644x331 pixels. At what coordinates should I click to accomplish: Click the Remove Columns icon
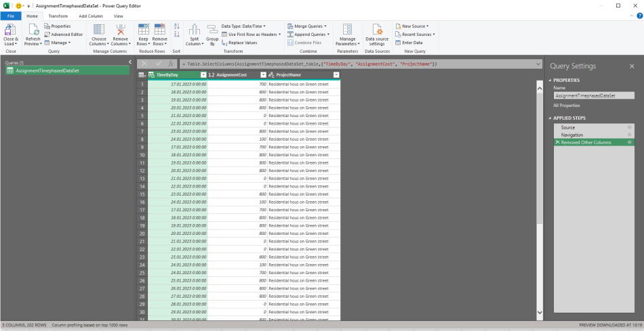121,30
